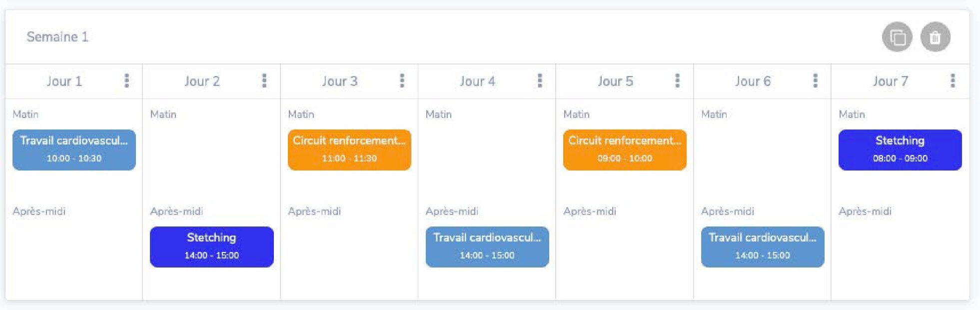Image resolution: width=980 pixels, height=310 pixels.
Task: Open the Jour 4 options menu
Action: pyautogui.click(x=540, y=81)
